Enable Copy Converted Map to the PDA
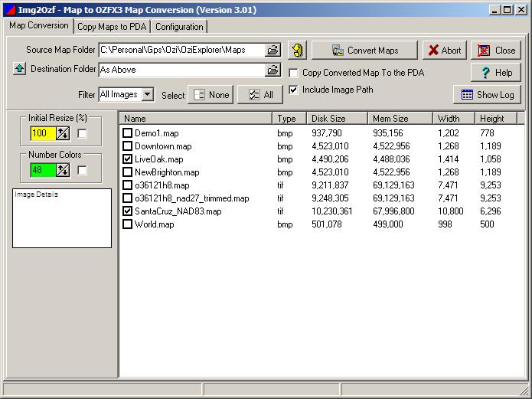Image resolution: width=532 pixels, height=399 pixels. [294, 73]
